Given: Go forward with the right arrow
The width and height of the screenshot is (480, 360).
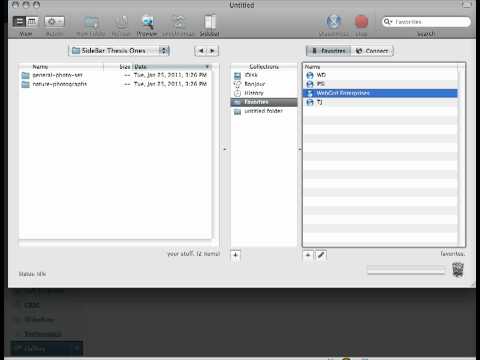Looking at the screenshot, I should click(x=212, y=51).
